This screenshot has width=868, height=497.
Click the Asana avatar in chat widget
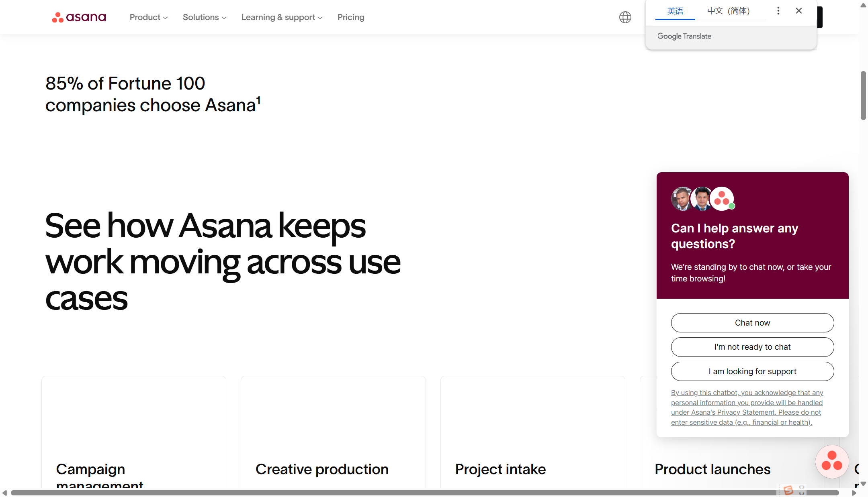[x=722, y=198]
